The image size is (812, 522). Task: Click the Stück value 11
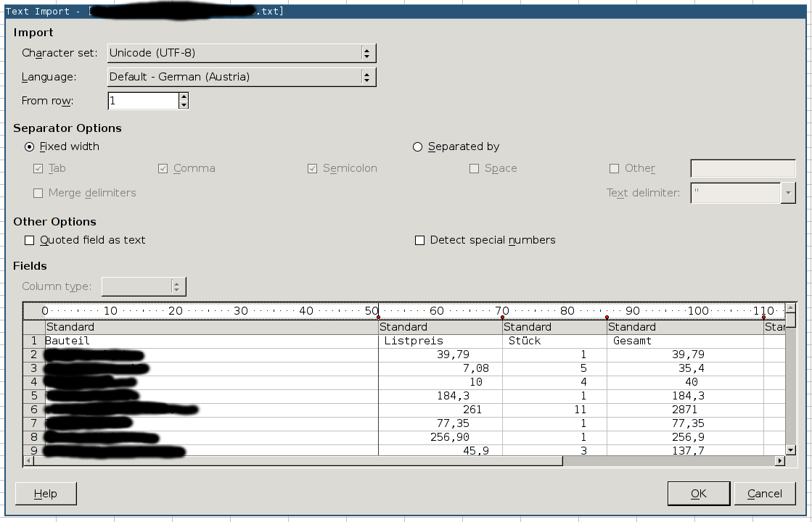[580, 410]
